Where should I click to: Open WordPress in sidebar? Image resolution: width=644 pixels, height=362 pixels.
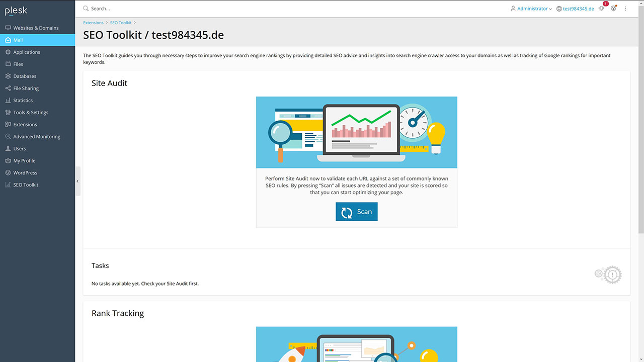pyautogui.click(x=37, y=173)
